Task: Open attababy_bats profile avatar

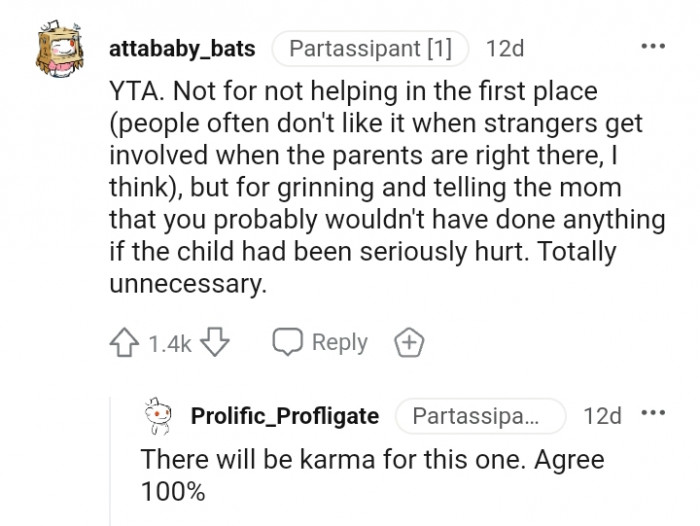Action: pos(61,50)
